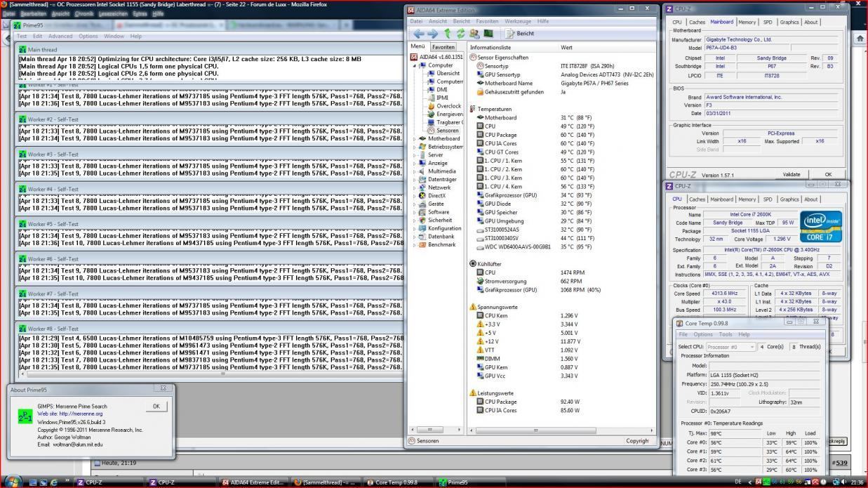The image size is (868, 488).
Task: Open the Memory tab in top CPU-Z window
Action: [747, 22]
